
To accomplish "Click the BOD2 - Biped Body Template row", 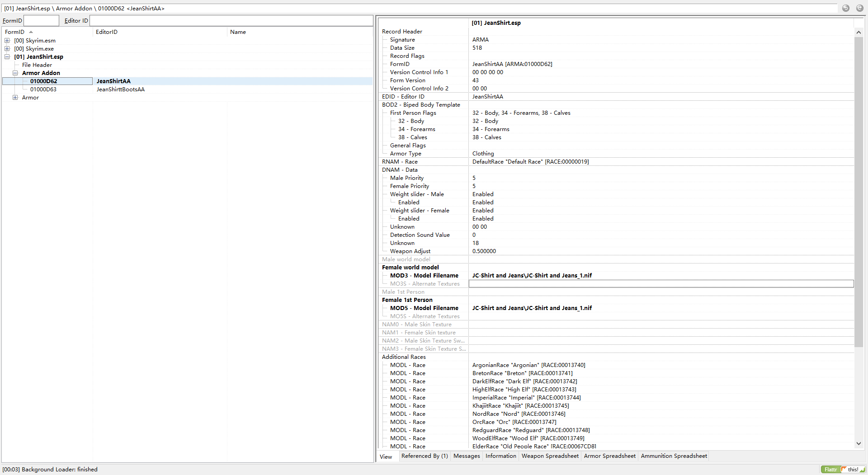I will click(421, 105).
